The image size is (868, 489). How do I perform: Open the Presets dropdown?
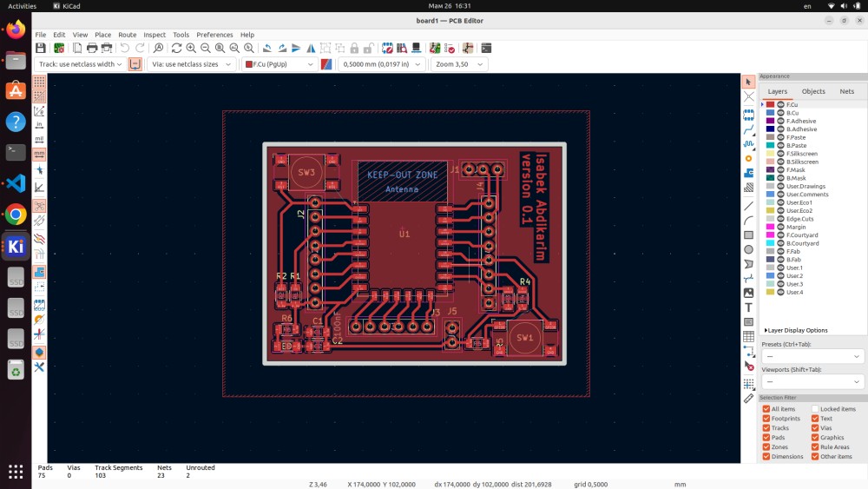(x=812, y=356)
